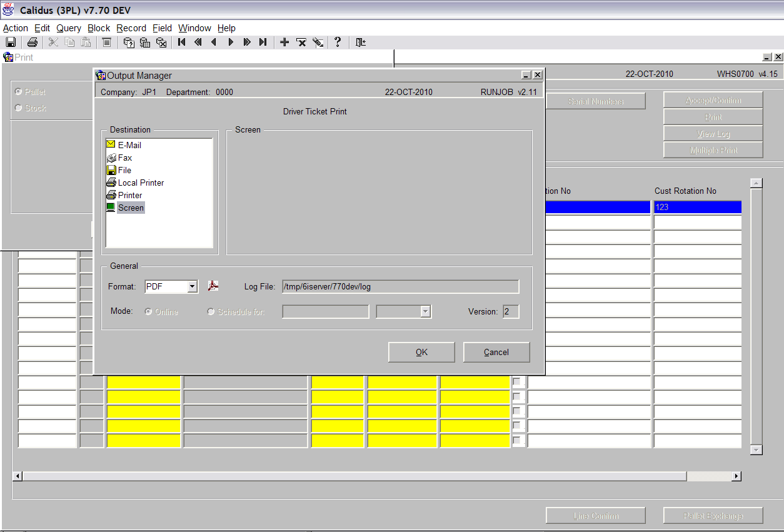Open the Block menu

[99, 28]
